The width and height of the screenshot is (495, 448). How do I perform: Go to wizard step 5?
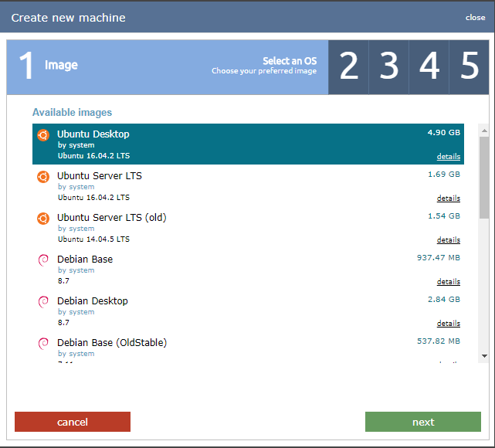click(470, 67)
